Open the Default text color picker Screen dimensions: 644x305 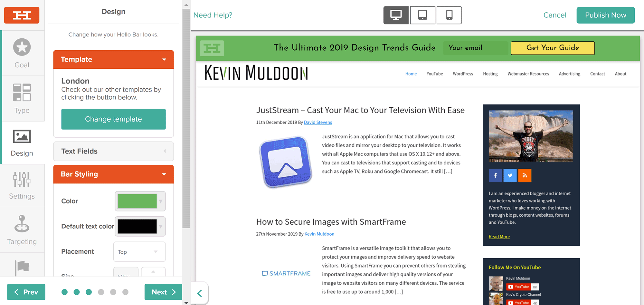(140, 226)
